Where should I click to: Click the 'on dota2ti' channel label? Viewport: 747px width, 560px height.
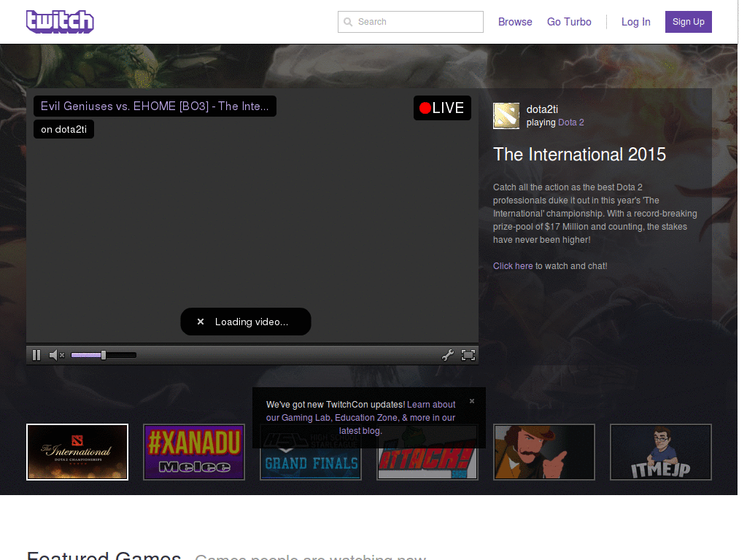(64, 130)
